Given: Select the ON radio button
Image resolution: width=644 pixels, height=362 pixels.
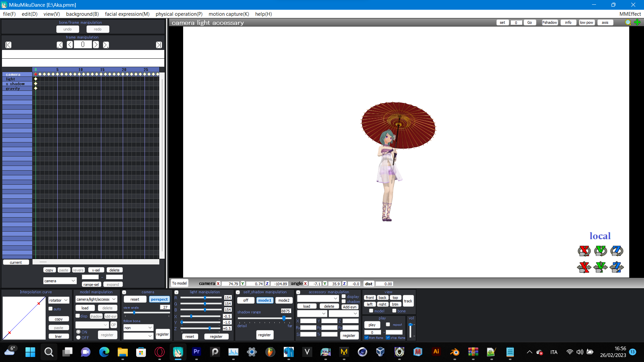Looking at the screenshot, I should coord(78,332).
